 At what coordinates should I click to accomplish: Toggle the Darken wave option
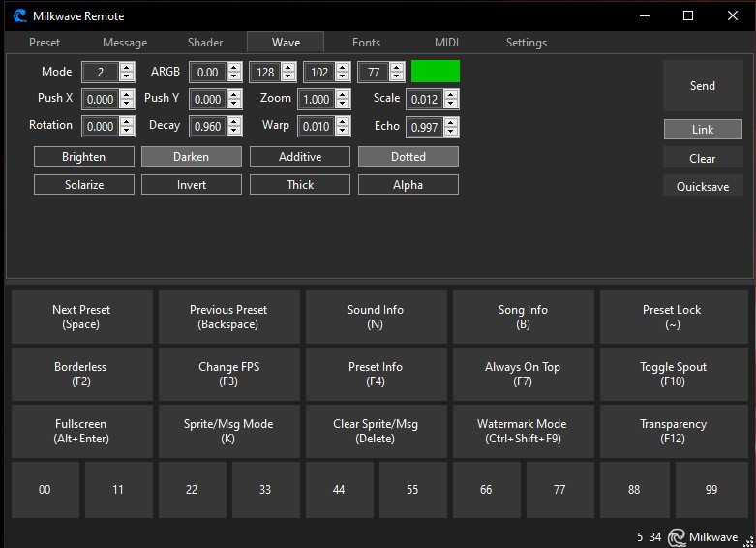click(192, 156)
